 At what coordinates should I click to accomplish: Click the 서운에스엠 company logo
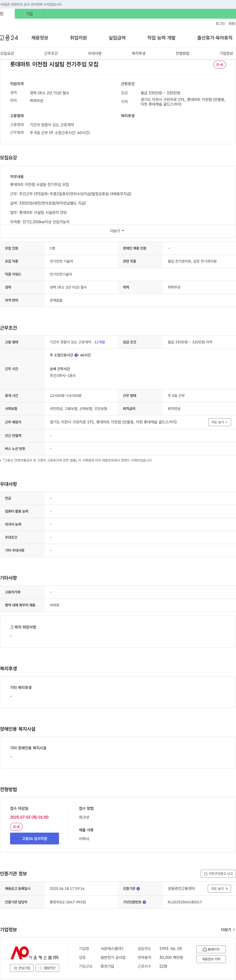coord(34,952)
